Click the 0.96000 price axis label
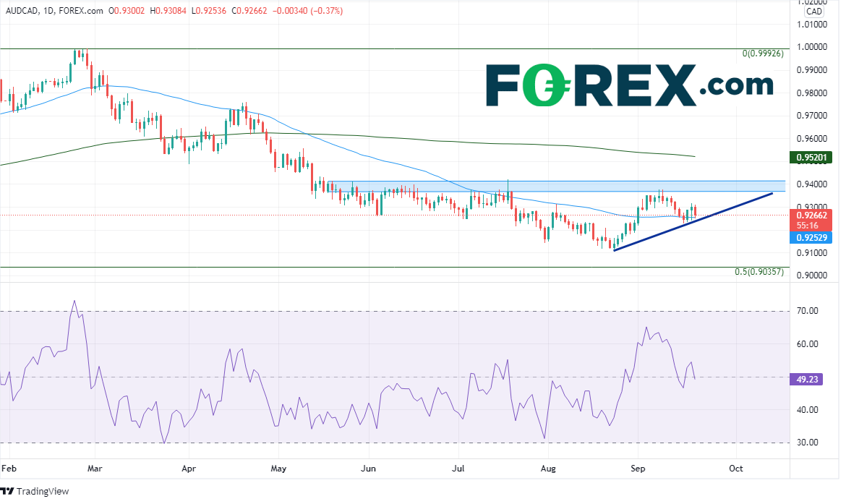846x504 pixels. 812,139
